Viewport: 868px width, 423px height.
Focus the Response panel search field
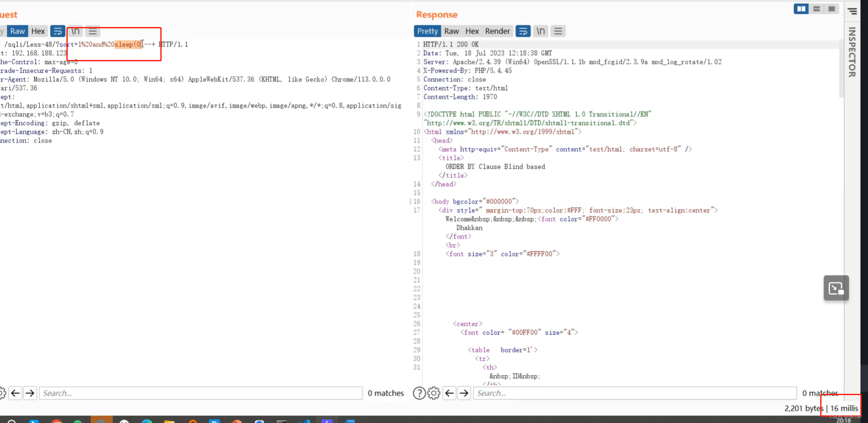click(635, 393)
